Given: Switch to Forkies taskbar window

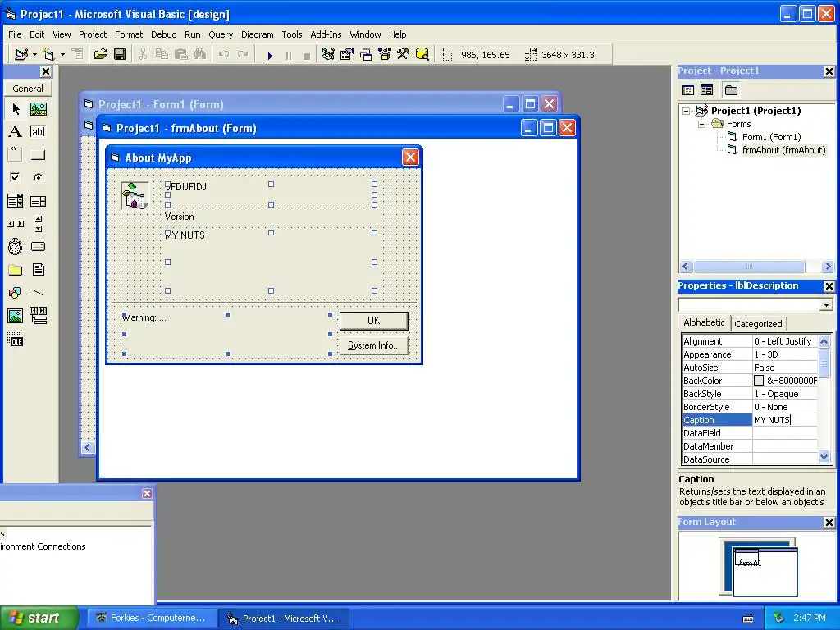Looking at the screenshot, I should pos(151,619).
